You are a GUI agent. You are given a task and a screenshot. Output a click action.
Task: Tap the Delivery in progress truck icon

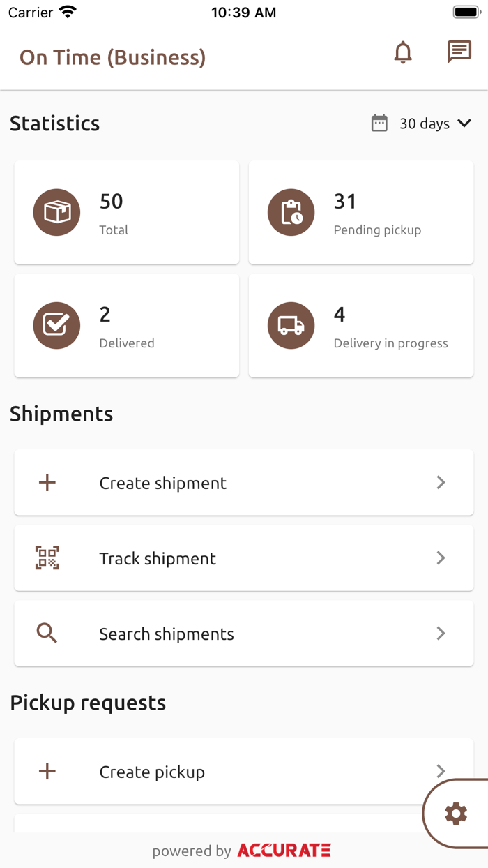[291, 325]
